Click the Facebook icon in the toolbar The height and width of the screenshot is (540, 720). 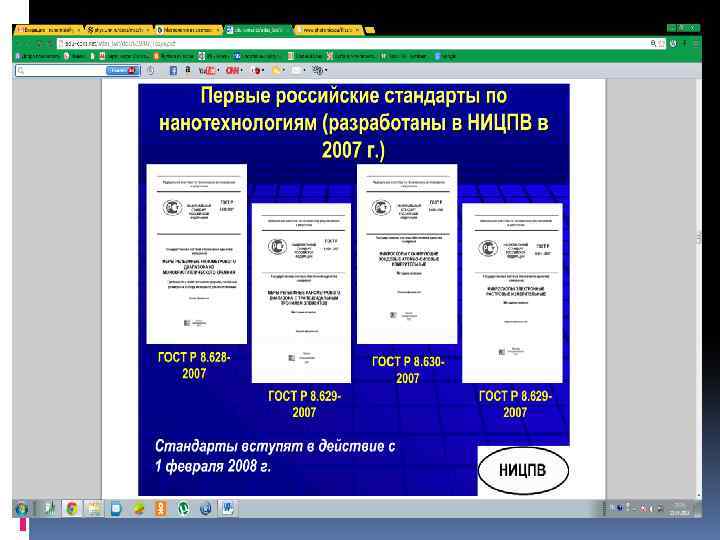173,70
